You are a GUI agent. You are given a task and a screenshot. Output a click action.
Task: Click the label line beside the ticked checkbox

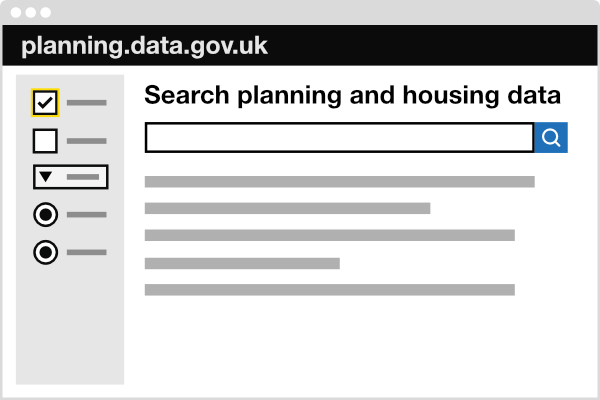[x=86, y=103]
